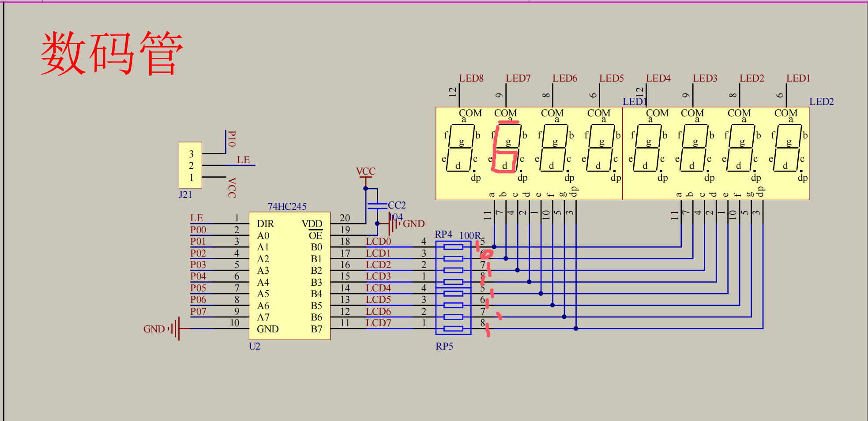Click the P07 net label

pyautogui.click(x=198, y=311)
